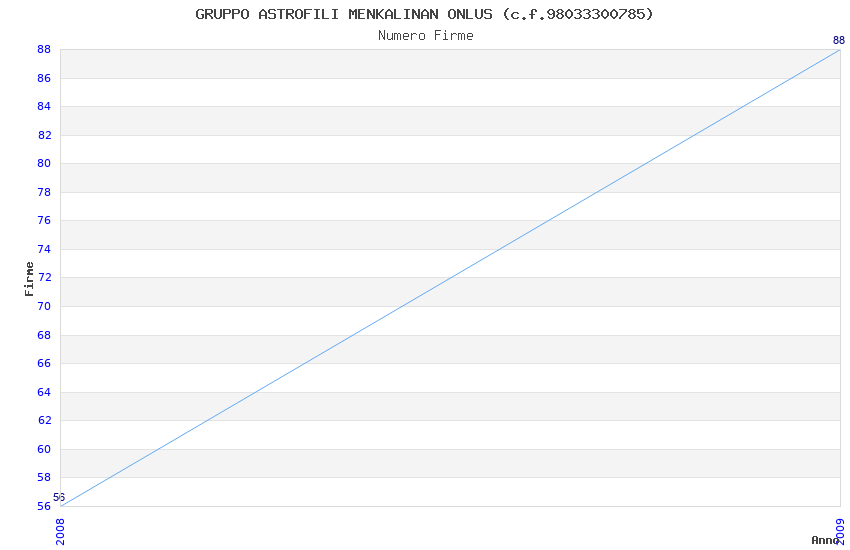850x550 pixels.
Task: Click the 2008 x-axis tick label
Action: (60, 532)
